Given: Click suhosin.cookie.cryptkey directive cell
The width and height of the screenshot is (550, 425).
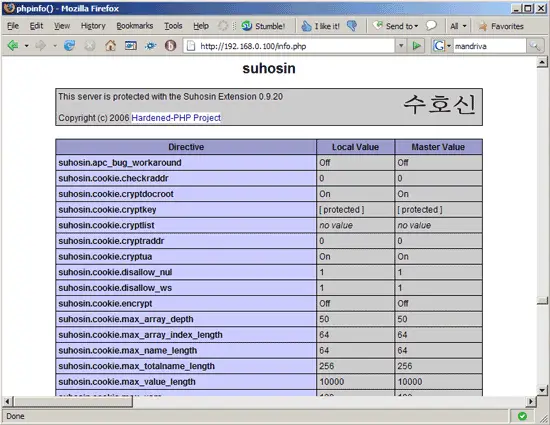Looking at the screenshot, I should point(186,210).
